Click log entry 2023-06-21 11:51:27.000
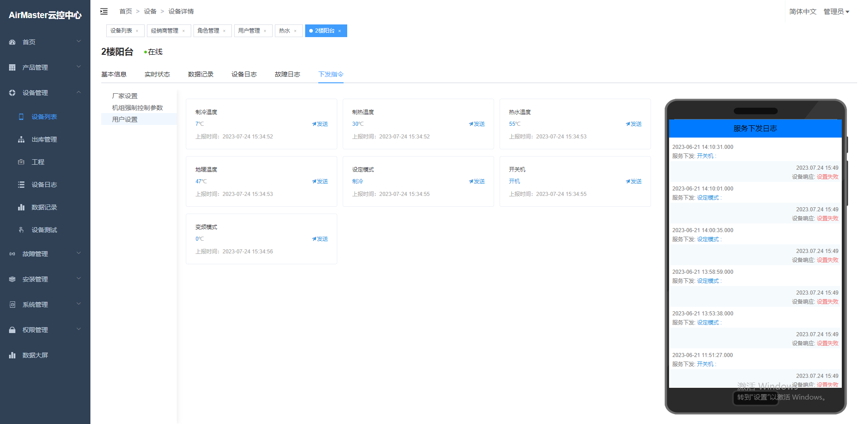 point(703,355)
